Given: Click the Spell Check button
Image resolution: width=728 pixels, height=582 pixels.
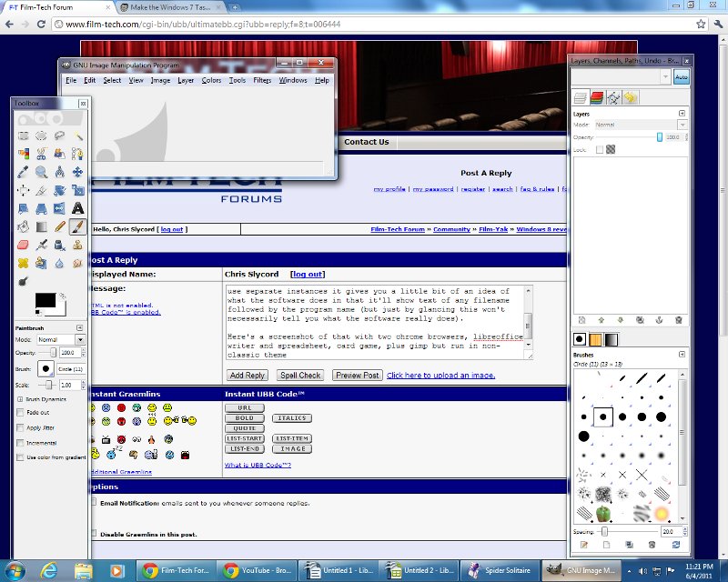Looking at the screenshot, I should click(x=300, y=375).
